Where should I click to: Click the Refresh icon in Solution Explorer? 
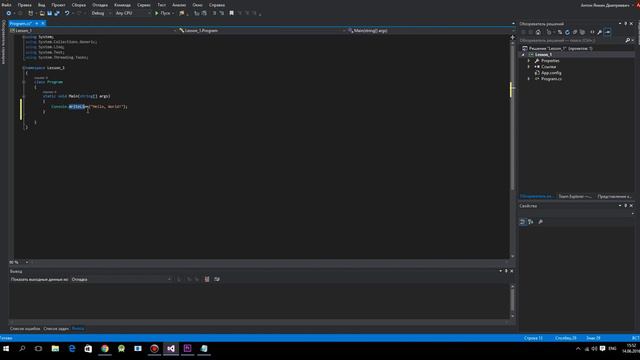click(x=567, y=32)
